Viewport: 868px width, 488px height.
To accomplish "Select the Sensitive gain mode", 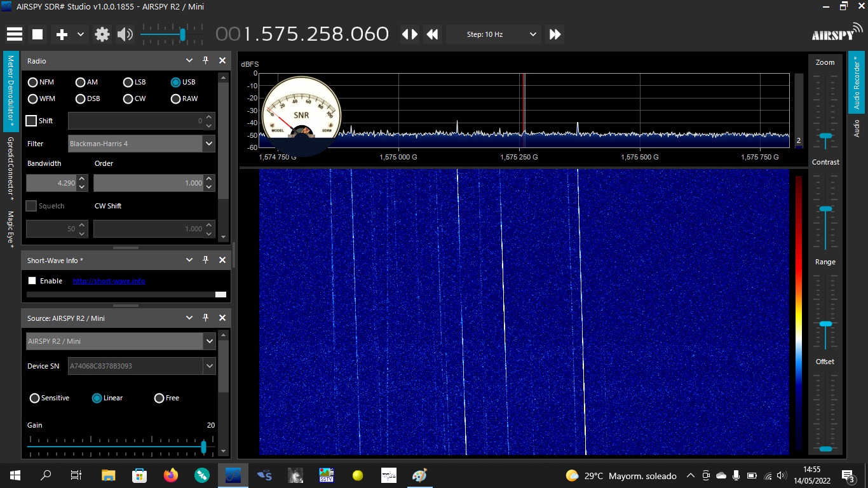I will (35, 398).
